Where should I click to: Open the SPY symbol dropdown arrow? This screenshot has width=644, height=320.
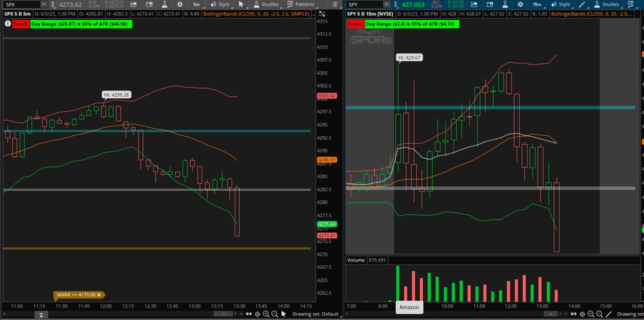[x=386, y=4]
